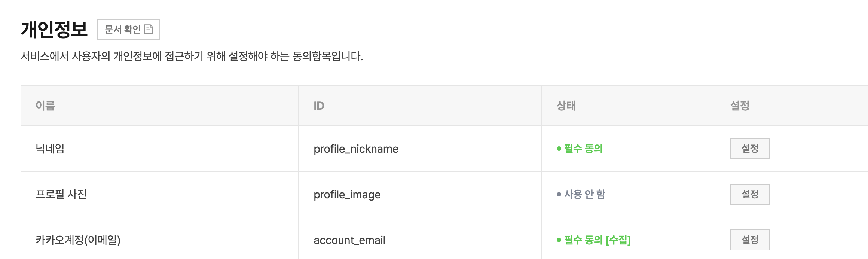Click the document icon beside 문서 확인
Image resolution: width=868 pixels, height=259 pixels.
[149, 29]
